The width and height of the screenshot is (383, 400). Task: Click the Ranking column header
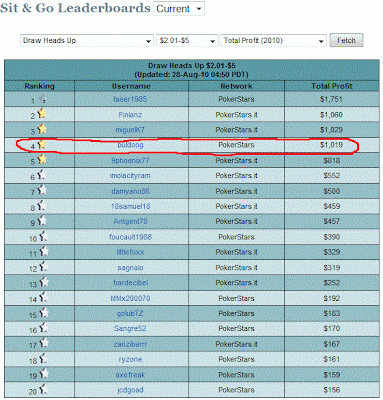[39, 86]
